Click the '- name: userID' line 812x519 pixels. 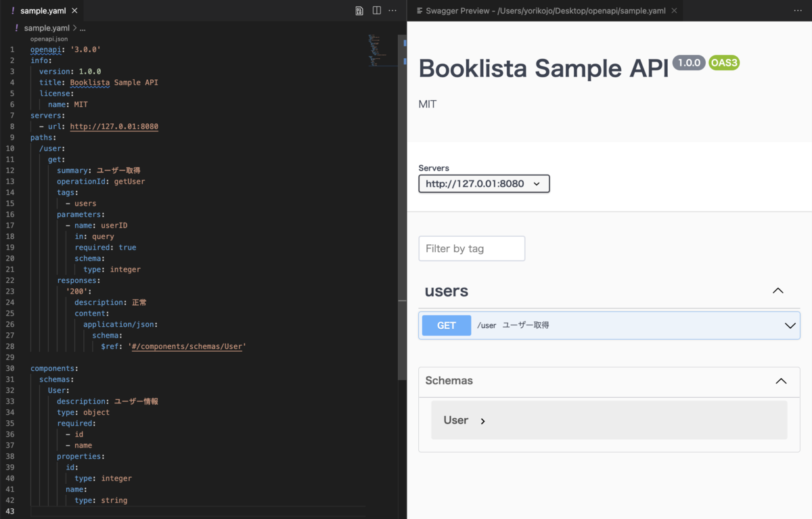coord(97,225)
